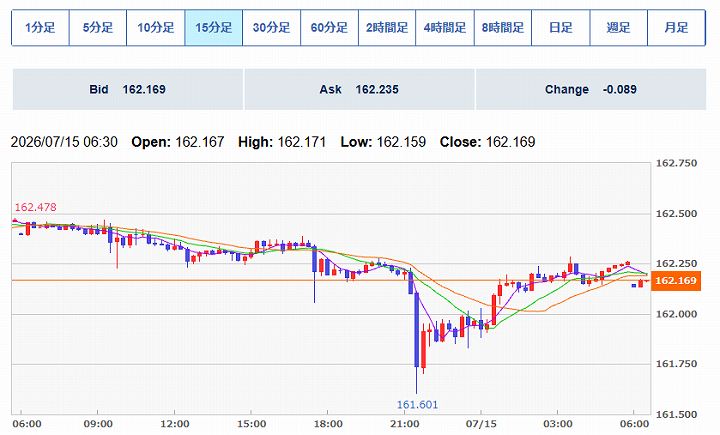Switch to 60分足 candles
This screenshot has width=720, height=435.
pos(329,28)
